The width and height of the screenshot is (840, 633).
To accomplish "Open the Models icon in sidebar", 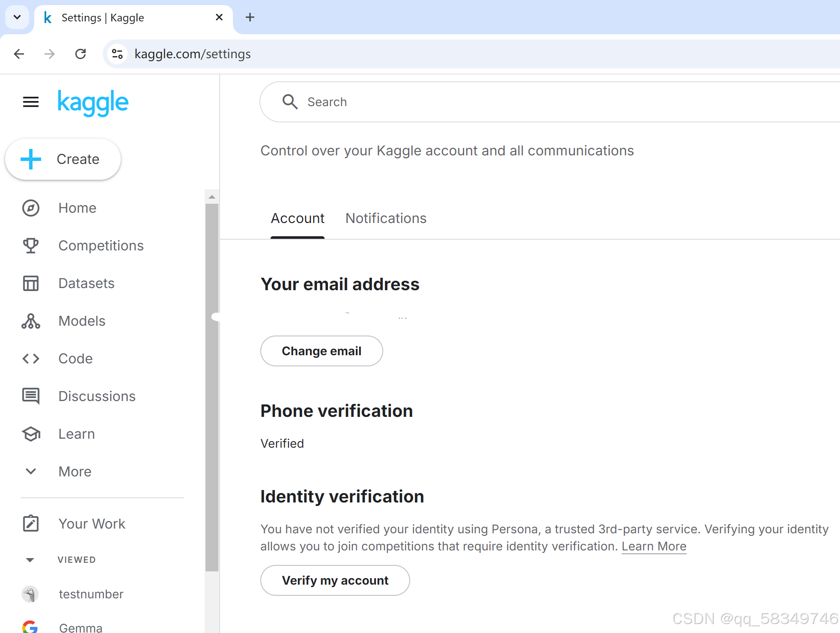I will click(x=31, y=321).
